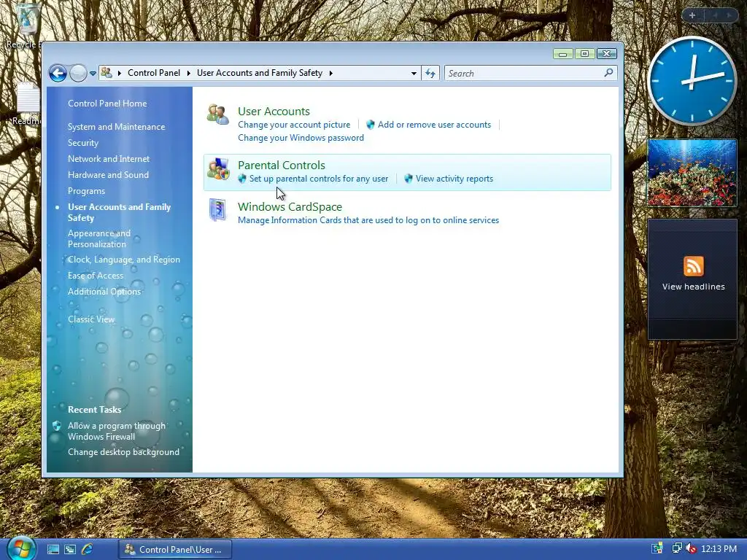Click the Refresh button in the address bar

[x=430, y=74]
